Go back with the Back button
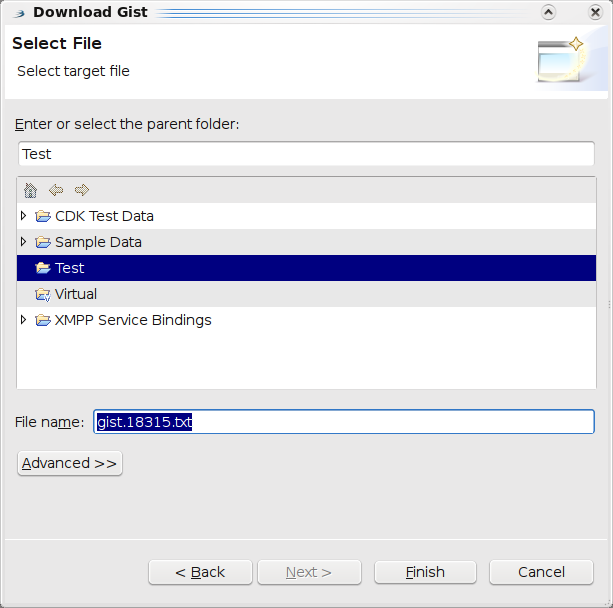613x608 pixels. coord(200,572)
